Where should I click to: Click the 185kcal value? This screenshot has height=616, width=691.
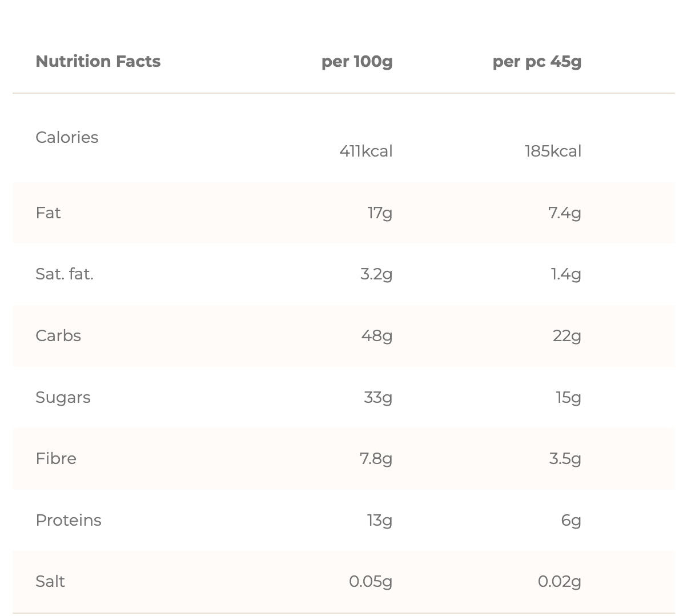tap(553, 151)
